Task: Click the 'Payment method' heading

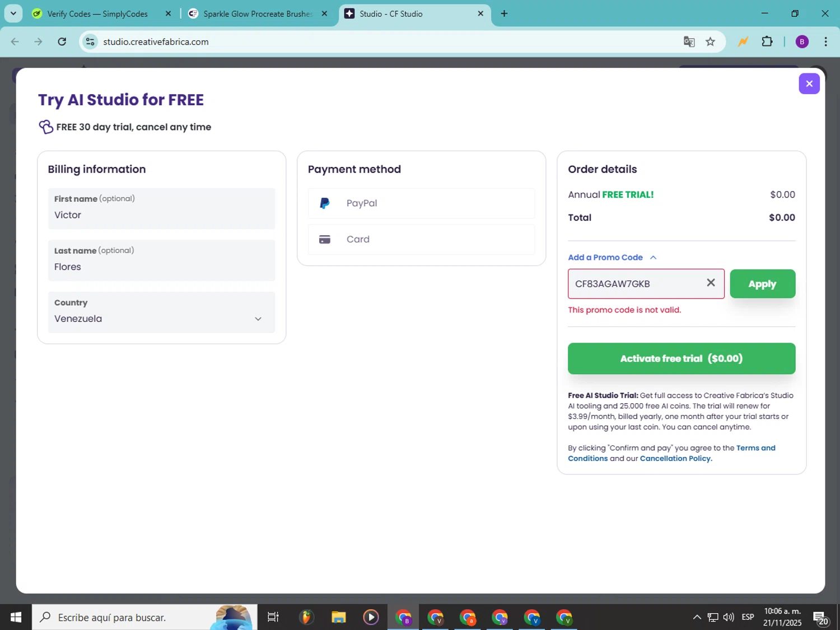Action: click(x=354, y=169)
